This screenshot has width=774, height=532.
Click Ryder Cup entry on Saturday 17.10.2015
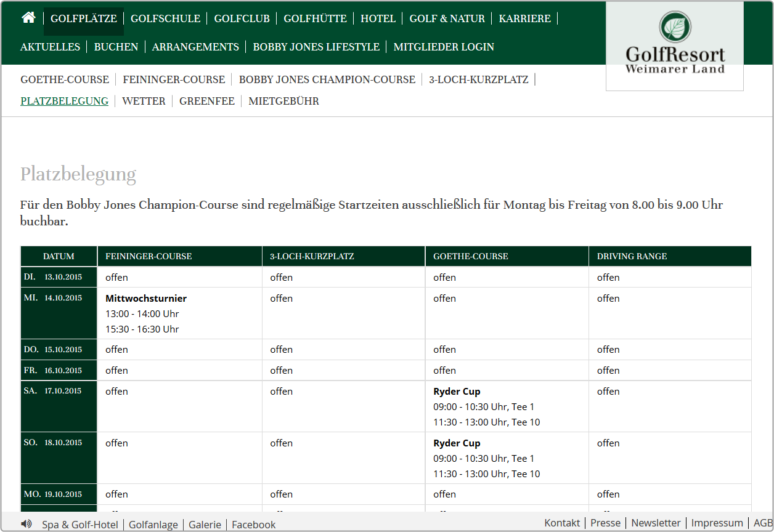point(457,392)
